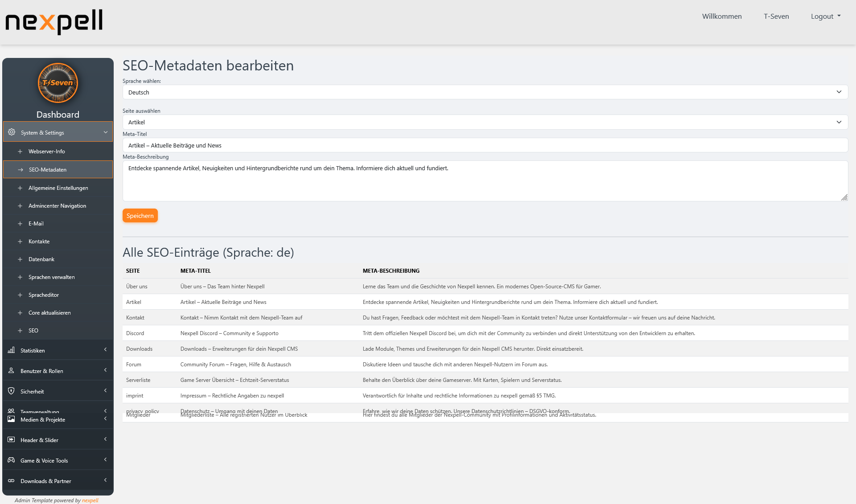Click the Teamverwaltung people icon
856x504 pixels.
11,411
